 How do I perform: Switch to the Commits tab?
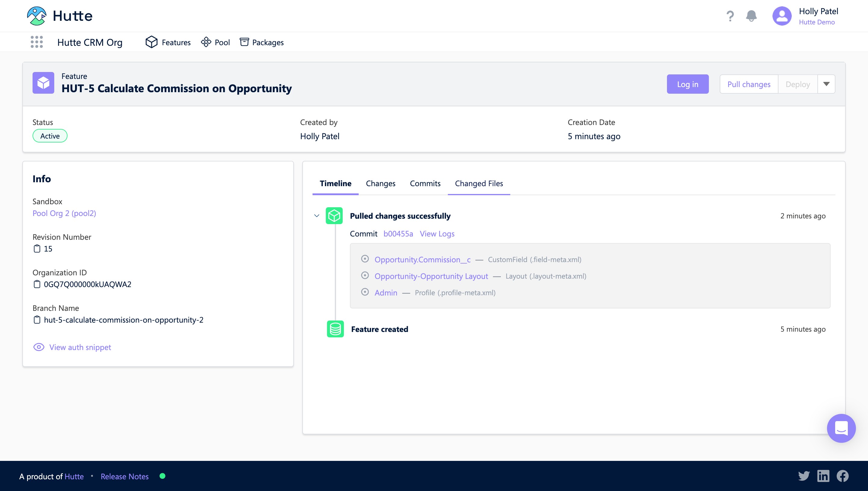click(x=425, y=183)
